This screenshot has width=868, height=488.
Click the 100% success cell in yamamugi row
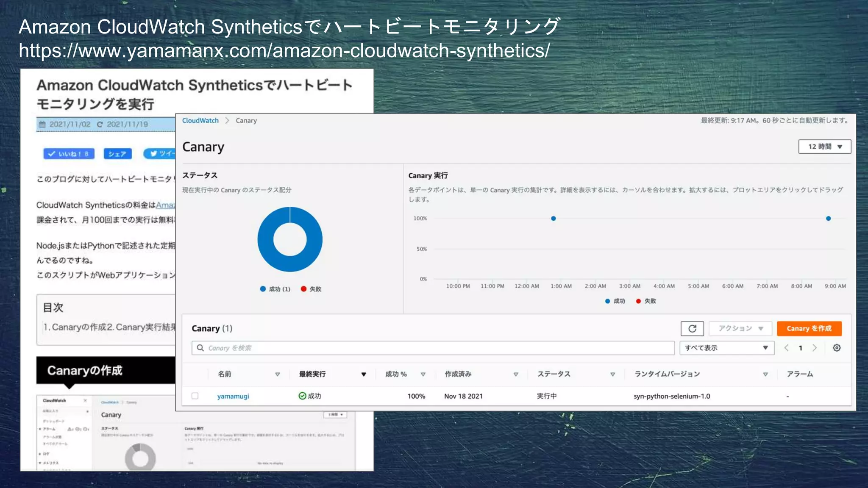pyautogui.click(x=416, y=396)
